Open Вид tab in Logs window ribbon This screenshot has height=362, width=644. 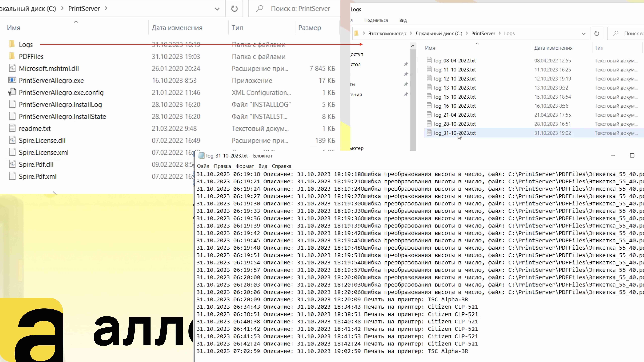(403, 20)
